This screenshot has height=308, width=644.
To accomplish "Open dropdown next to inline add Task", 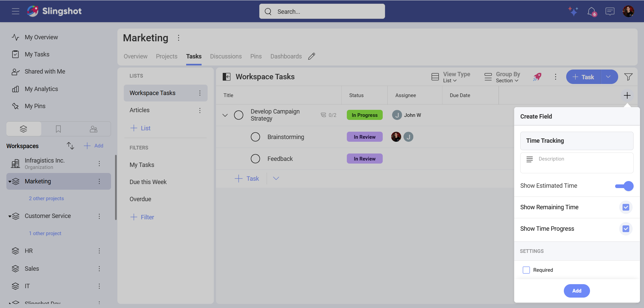I will click(x=276, y=178).
